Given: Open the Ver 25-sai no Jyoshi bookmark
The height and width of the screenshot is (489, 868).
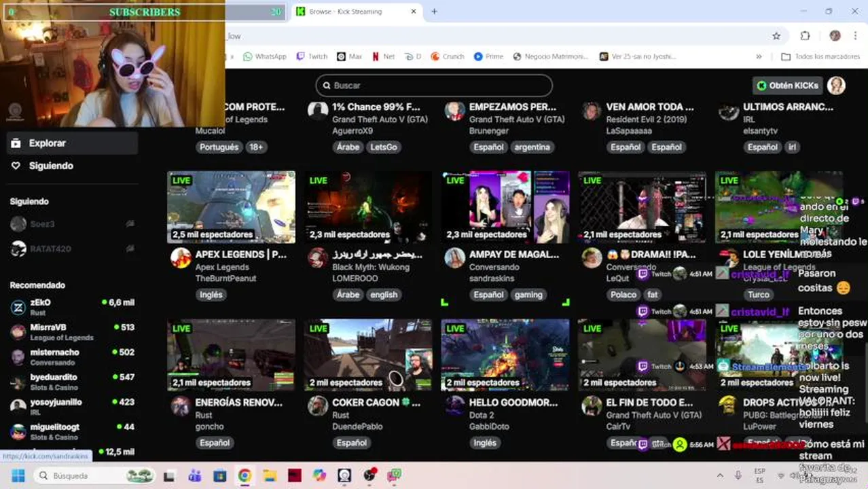Looking at the screenshot, I should pyautogui.click(x=638, y=56).
